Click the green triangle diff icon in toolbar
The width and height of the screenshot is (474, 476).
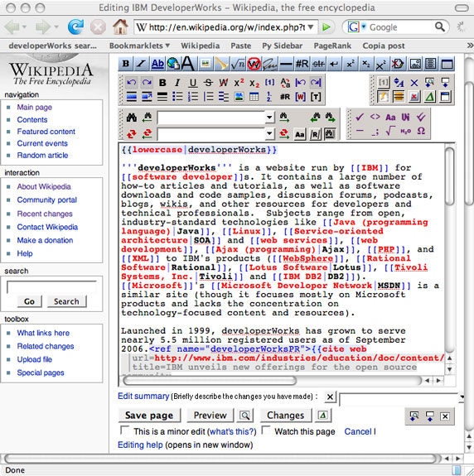[x=429, y=97]
